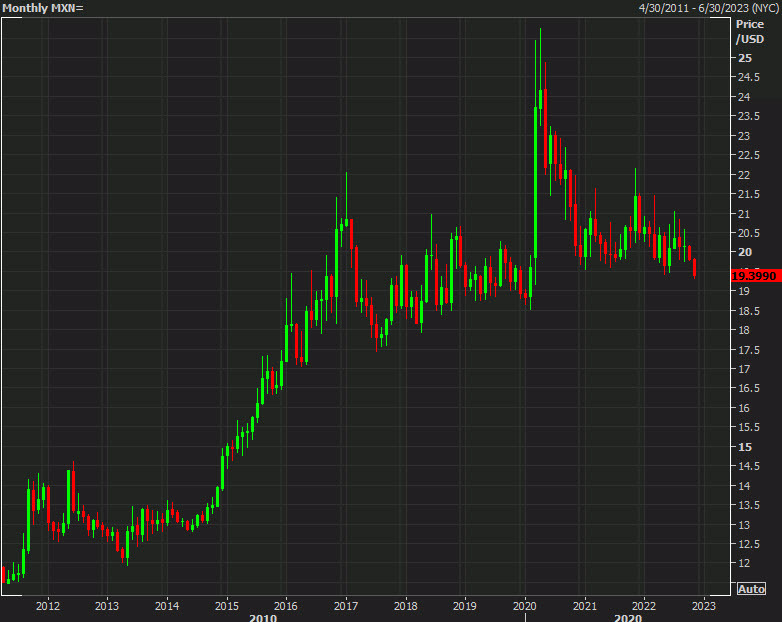Click the 2013 year label on time axis
Viewport: 782px width, 622px height.
click(107, 606)
